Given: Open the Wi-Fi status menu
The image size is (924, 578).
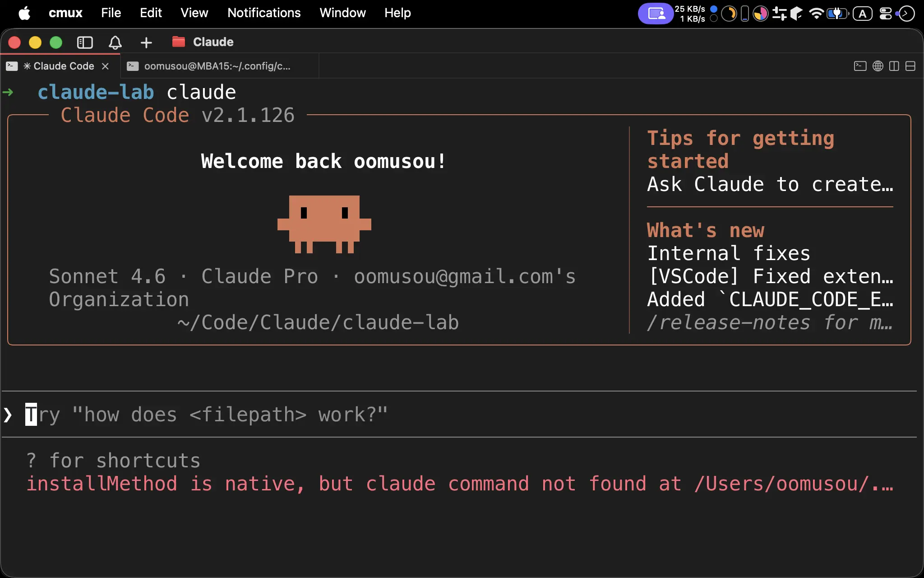Looking at the screenshot, I should (817, 14).
